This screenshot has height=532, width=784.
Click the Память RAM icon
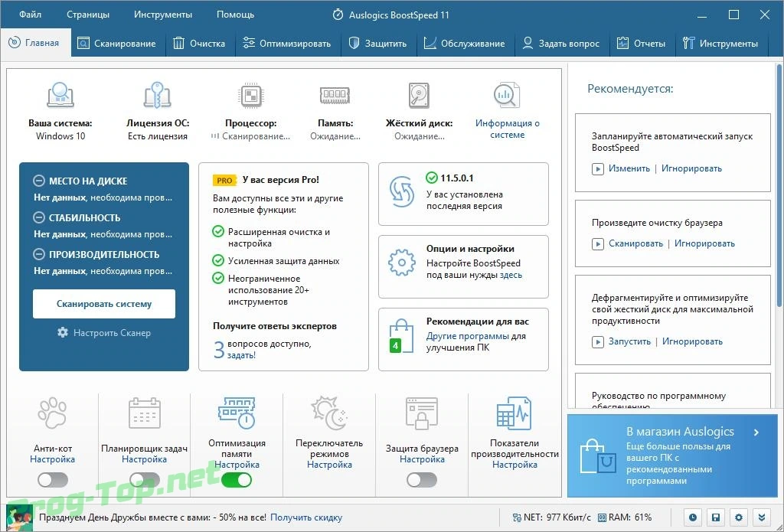(335, 94)
